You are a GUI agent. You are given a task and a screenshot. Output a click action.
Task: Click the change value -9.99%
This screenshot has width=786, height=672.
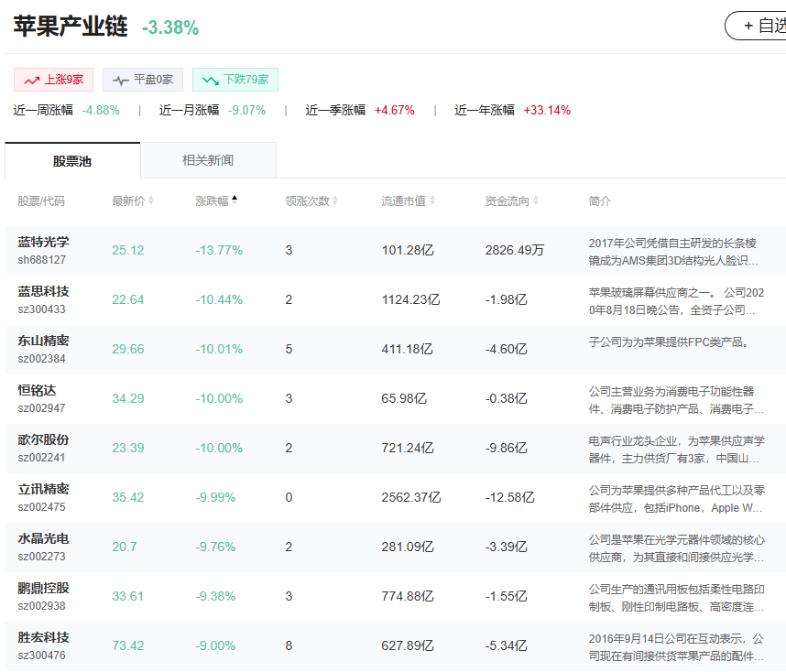215,497
